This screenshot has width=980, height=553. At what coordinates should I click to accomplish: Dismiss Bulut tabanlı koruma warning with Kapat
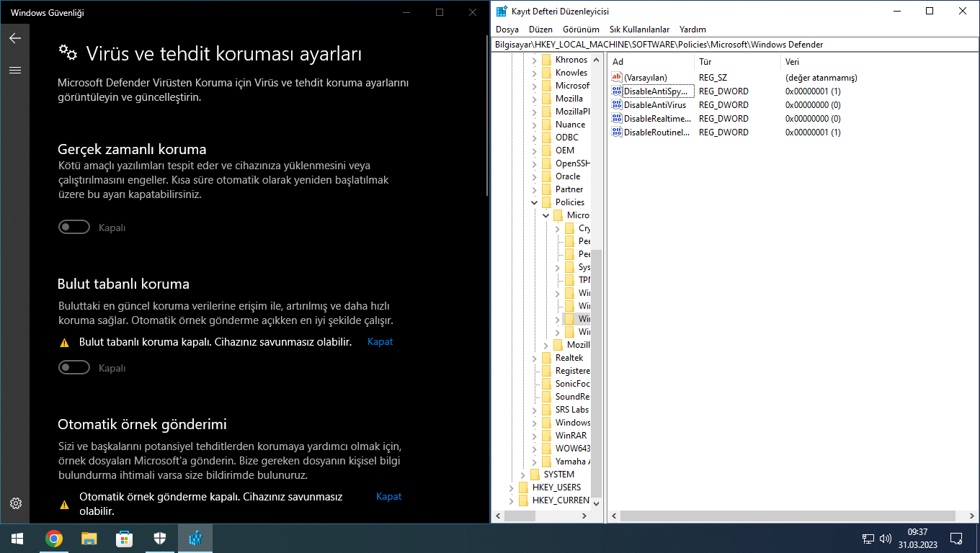pyautogui.click(x=380, y=342)
